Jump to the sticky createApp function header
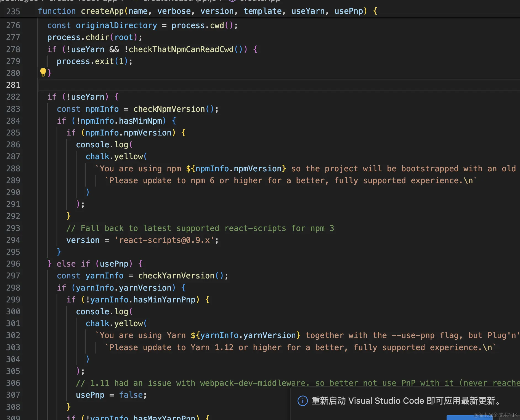This screenshot has height=420, width=520. (207, 11)
